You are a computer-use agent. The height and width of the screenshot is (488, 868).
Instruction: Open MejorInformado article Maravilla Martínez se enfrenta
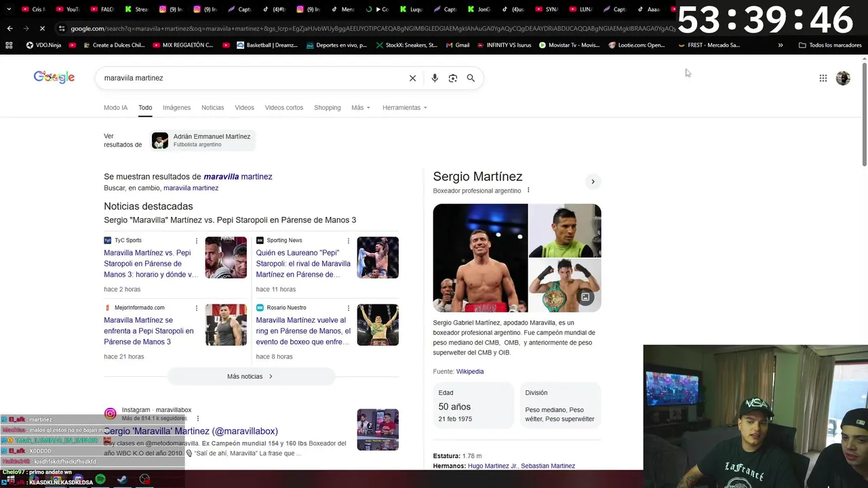(x=149, y=331)
